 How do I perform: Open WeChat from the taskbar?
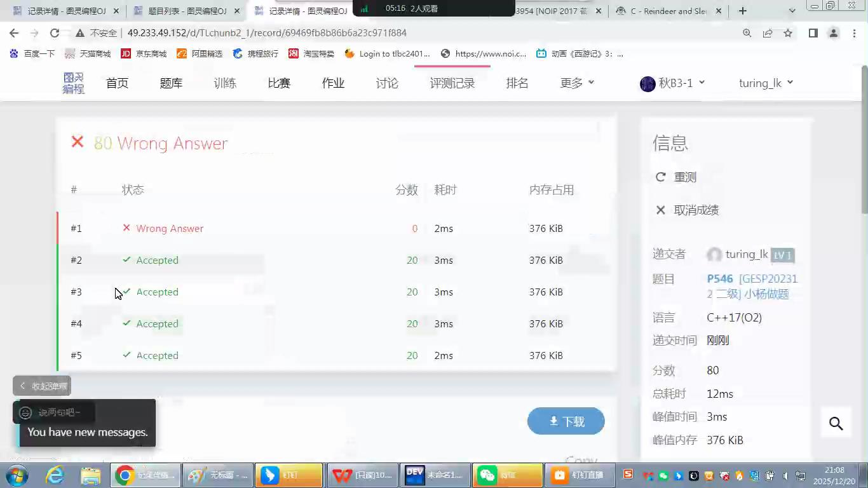point(507,475)
